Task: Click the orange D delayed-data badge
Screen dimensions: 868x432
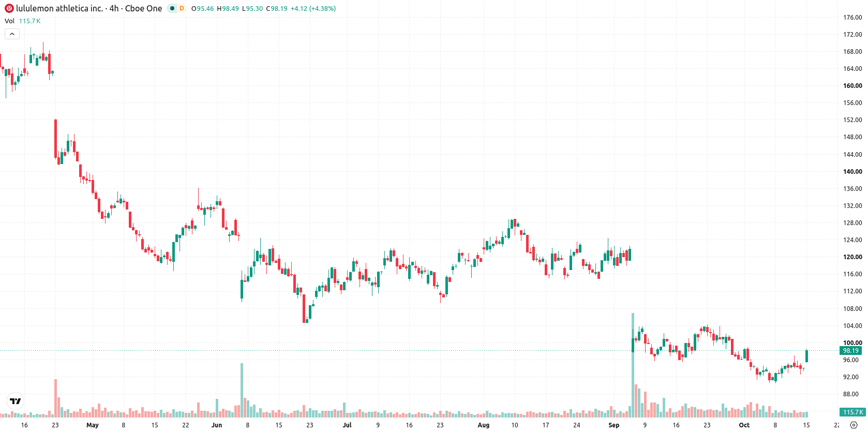Action: click(x=182, y=8)
